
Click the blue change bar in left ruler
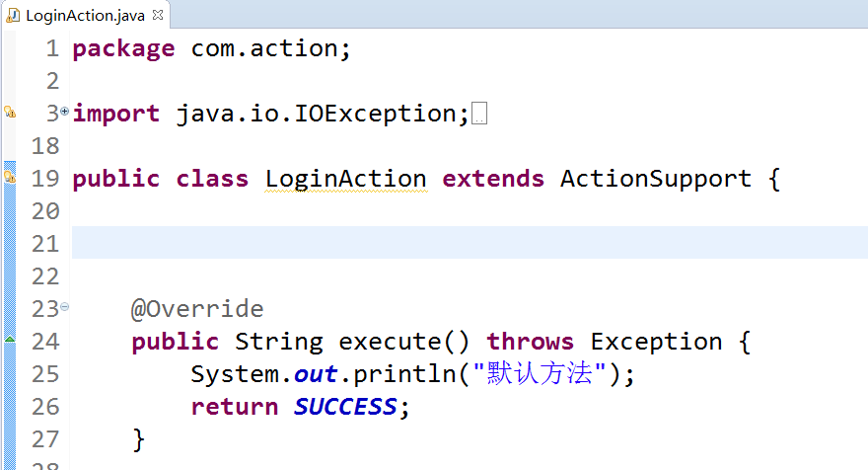coord(10,316)
